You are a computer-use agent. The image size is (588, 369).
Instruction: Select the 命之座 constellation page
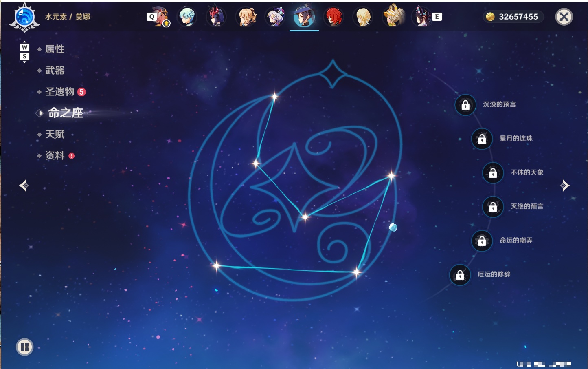65,113
